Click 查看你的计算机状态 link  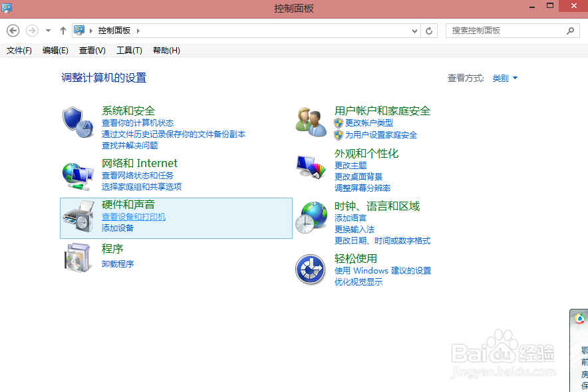[x=138, y=123]
